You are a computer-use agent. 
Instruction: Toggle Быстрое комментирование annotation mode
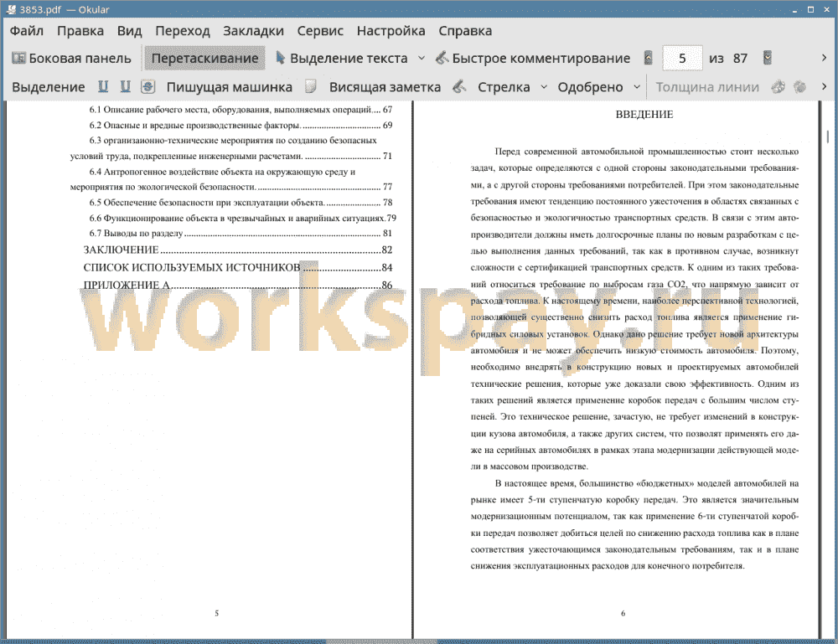click(x=533, y=59)
